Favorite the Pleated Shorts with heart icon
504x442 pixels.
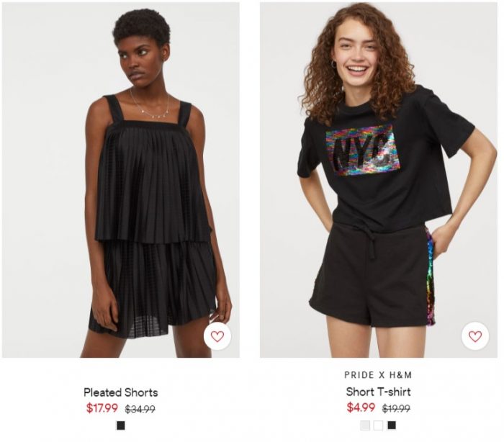217,336
